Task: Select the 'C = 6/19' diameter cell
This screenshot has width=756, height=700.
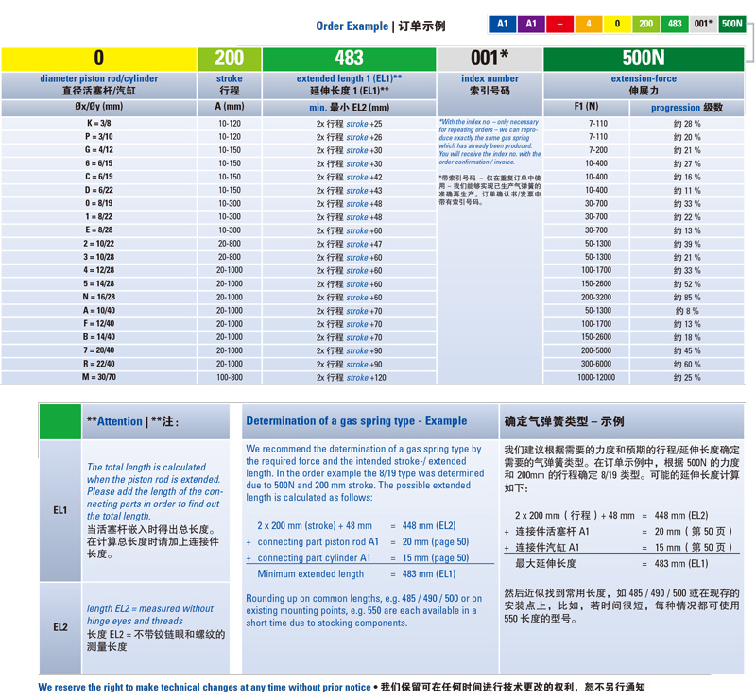Action: [99, 177]
